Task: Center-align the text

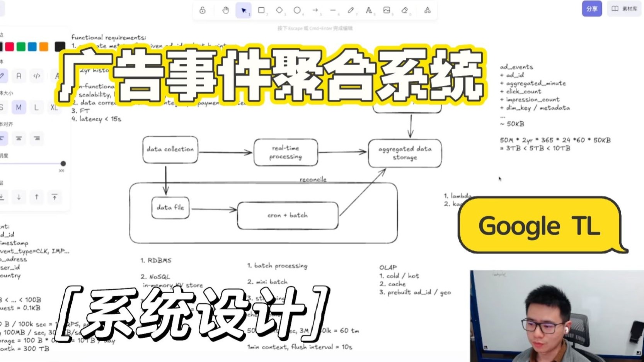Action: [x=19, y=138]
